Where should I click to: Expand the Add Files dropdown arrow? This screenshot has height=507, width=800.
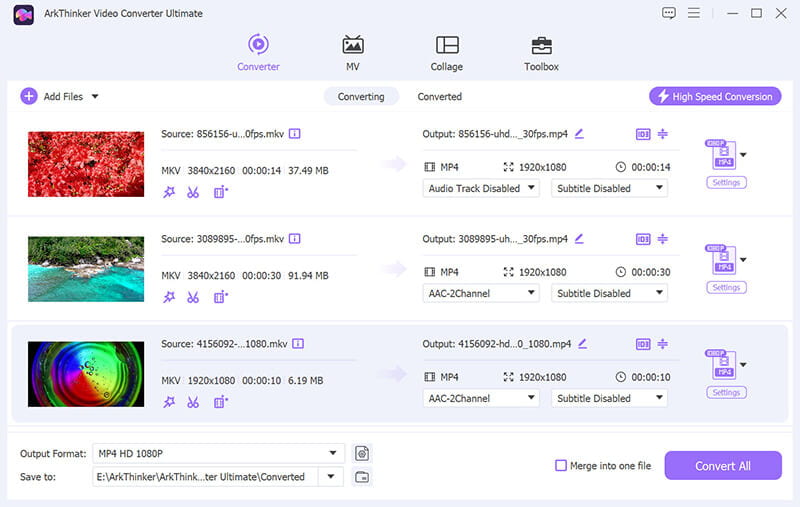pyautogui.click(x=95, y=96)
